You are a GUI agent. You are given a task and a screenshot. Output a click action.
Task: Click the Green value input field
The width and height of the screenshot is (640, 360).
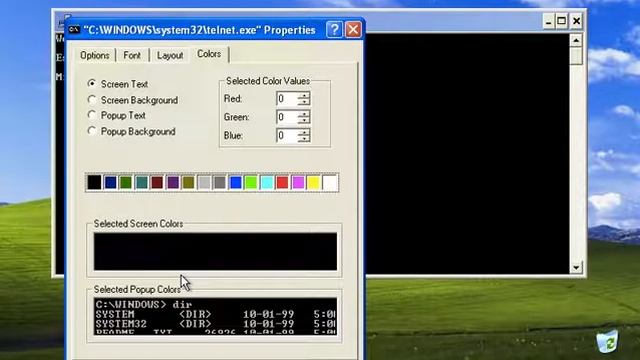[x=287, y=117]
